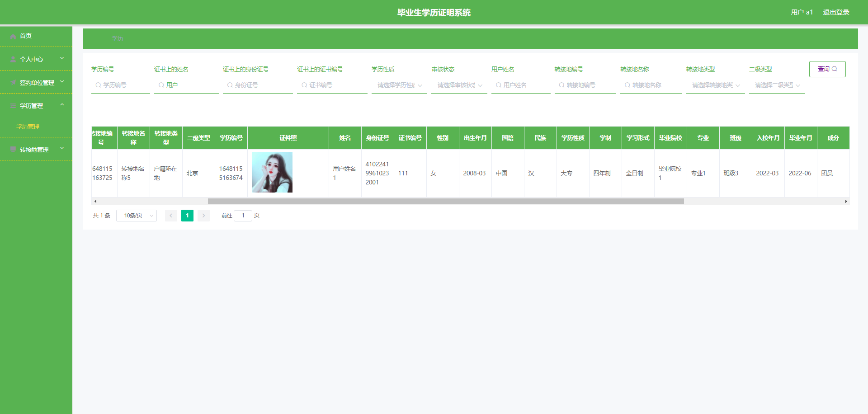The image size is (868, 414).
Task: Click the 证件照 column header
Action: [x=288, y=138]
